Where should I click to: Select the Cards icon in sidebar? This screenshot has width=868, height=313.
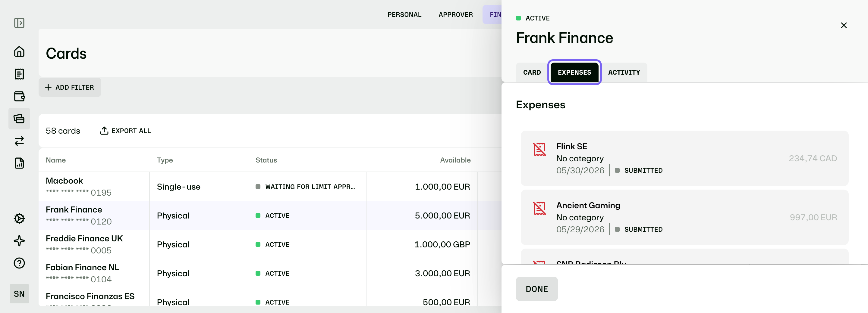19,119
